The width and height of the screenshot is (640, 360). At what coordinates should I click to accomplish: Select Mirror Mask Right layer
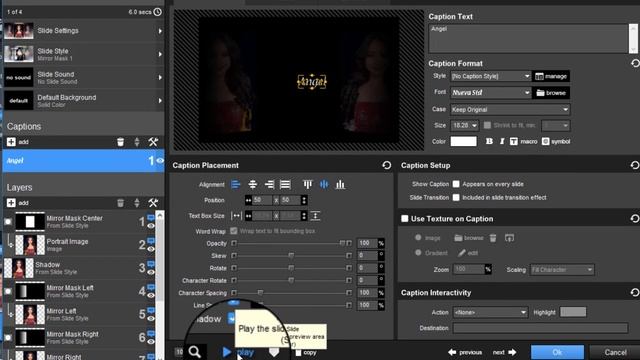[79, 338]
